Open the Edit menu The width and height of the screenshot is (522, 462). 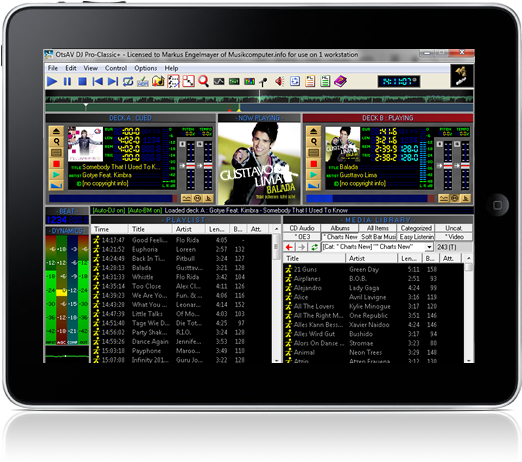(71, 68)
